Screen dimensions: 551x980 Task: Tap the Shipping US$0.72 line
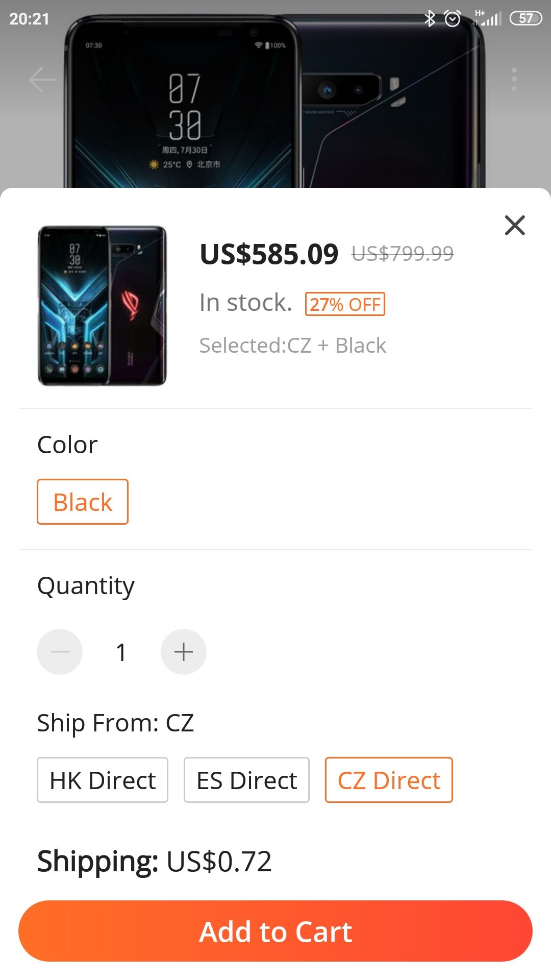[154, 862]
